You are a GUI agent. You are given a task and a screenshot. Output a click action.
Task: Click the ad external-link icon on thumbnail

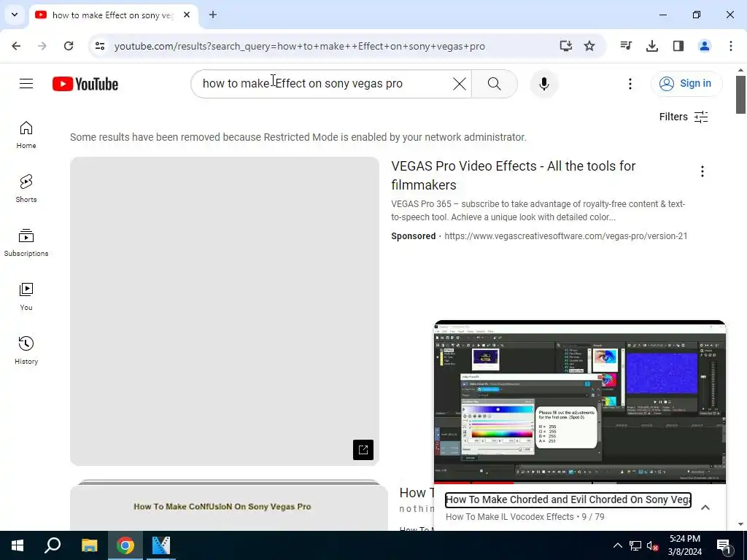click(x=363, y=449)
